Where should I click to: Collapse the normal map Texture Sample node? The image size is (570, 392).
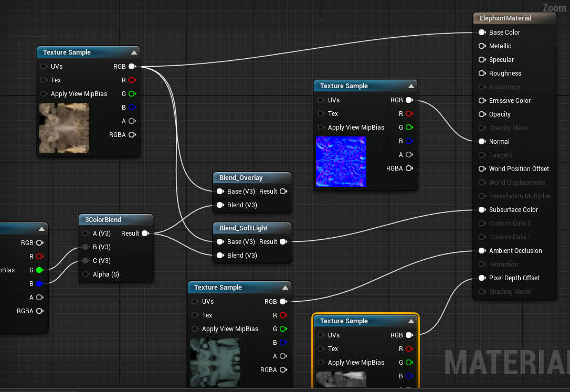coord(411,86)
